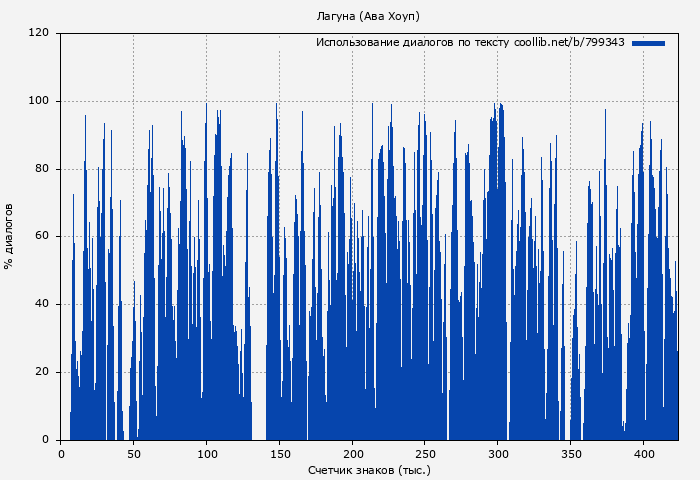Click the y-axis tick label 120
Viewport: 700px width, 480px height.
tap(39, 33)
